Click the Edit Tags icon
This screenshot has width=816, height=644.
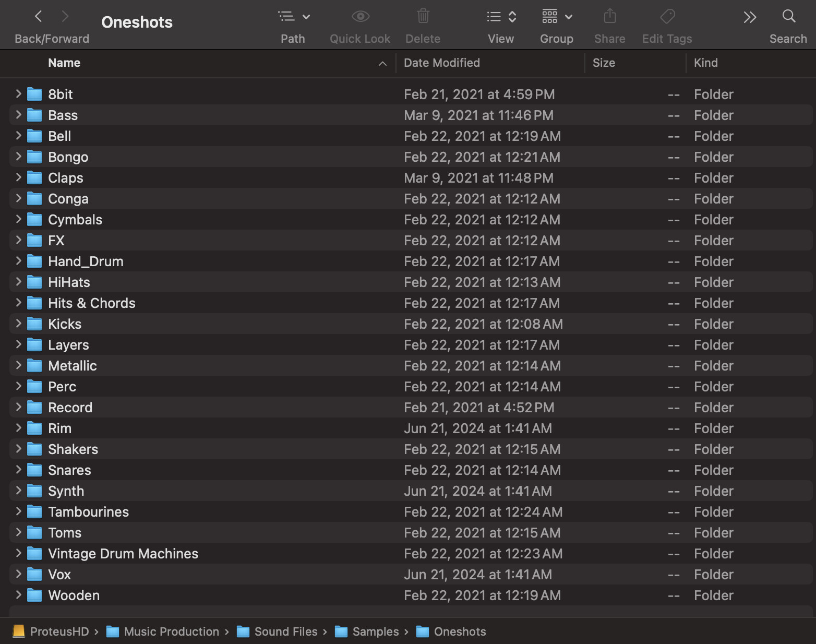point(667,17)
